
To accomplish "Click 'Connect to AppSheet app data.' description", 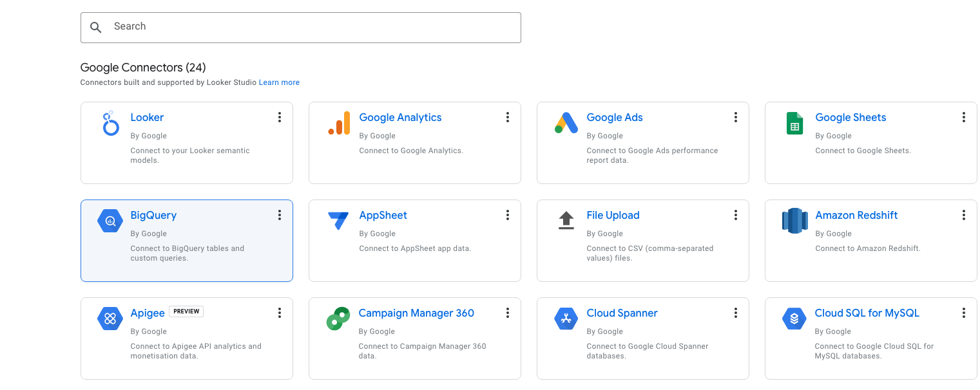I will (415, 248).
